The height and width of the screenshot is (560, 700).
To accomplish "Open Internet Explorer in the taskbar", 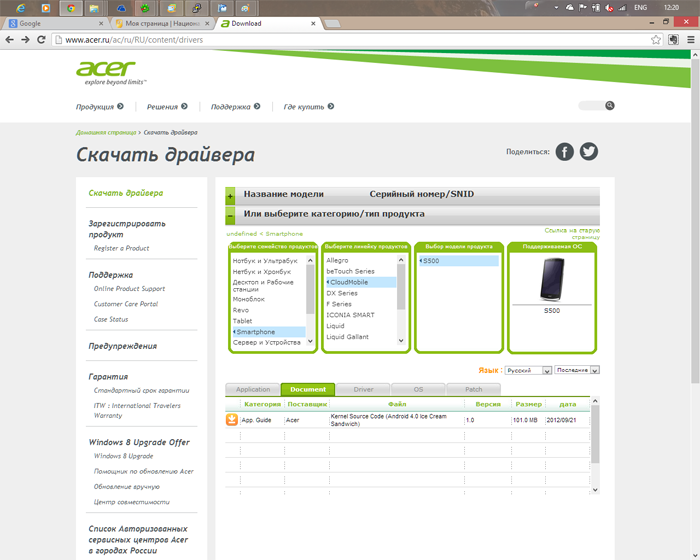I will pos(20,8).
